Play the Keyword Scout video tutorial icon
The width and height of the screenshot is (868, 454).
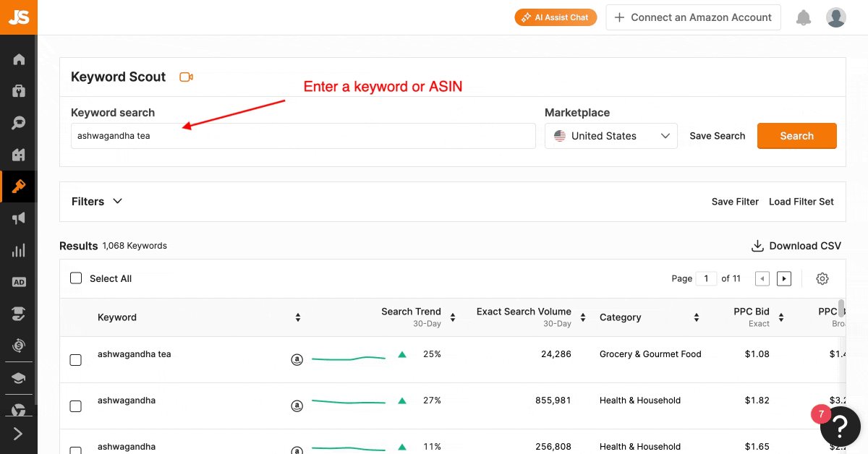point(187,77)
